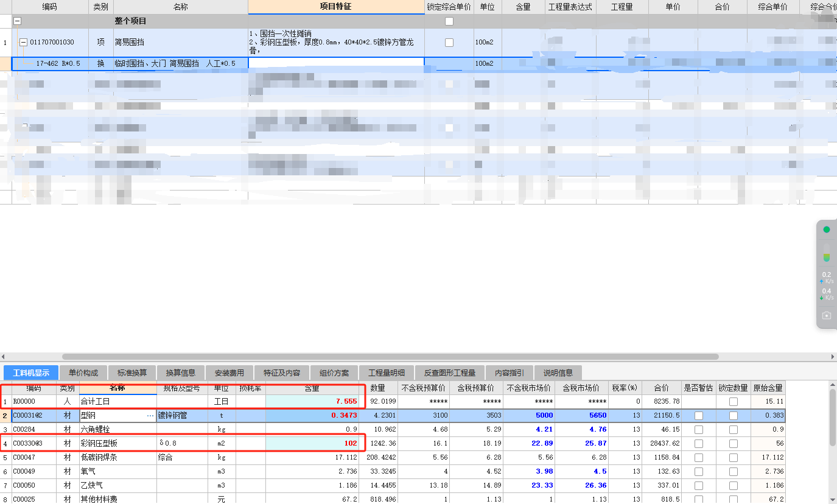Click the 不含税市场价 column header

click(x=528, y=388)
